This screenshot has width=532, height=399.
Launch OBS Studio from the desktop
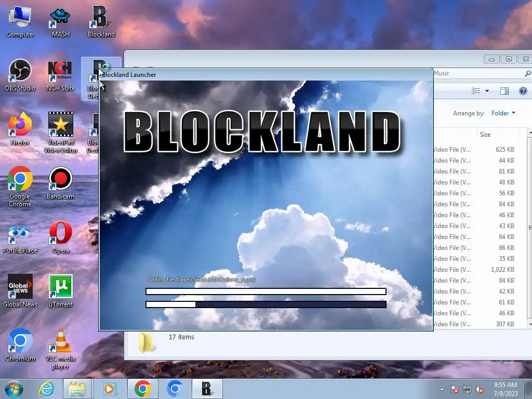pos(20,75)
